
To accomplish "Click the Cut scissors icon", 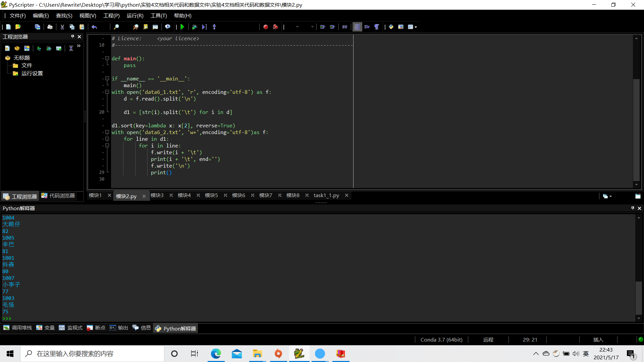I will [x=62, y=27].
